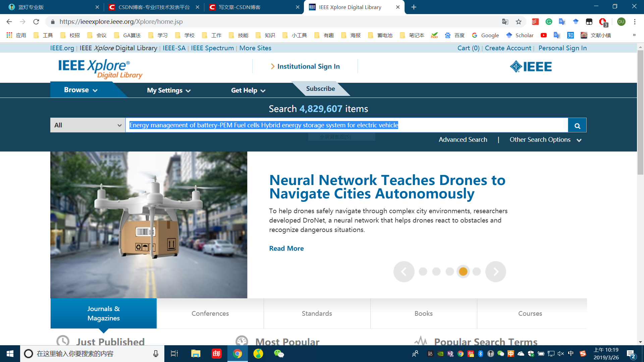Bookmark this page with star icon
The height and width of the screenshot is (362, 644).
click(519, 22)
